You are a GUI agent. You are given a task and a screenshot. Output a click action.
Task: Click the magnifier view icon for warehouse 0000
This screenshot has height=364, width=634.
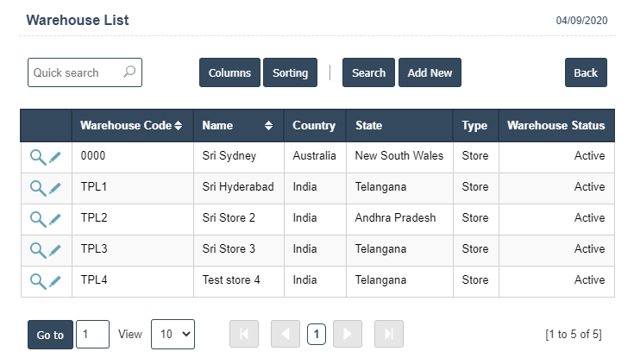coord(37,157)
